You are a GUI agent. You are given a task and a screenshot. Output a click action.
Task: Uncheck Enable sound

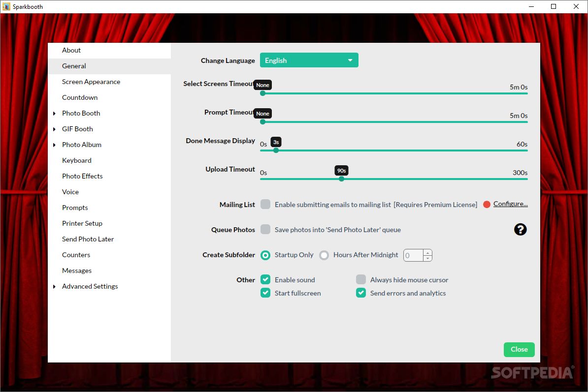point(265,279)
